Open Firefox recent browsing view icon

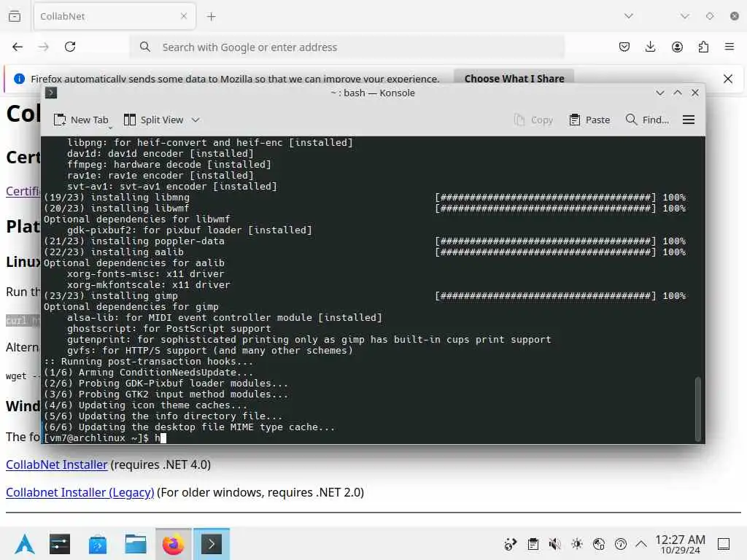point(15,16)
